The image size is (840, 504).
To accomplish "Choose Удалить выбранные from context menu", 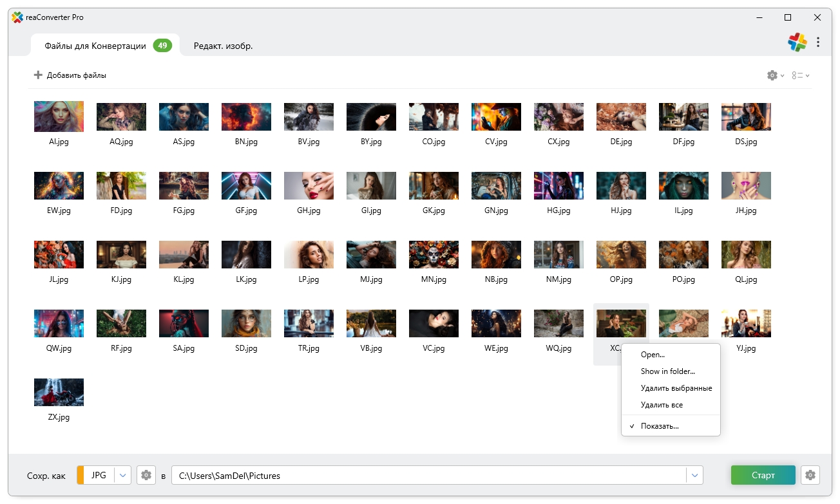I will [x=676, y=388].
